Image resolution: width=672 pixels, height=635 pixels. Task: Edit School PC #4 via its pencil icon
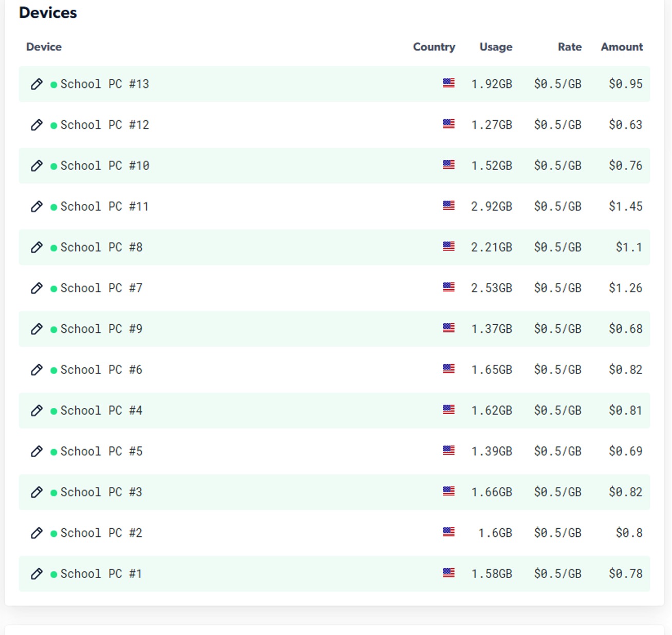coord(36,410)
